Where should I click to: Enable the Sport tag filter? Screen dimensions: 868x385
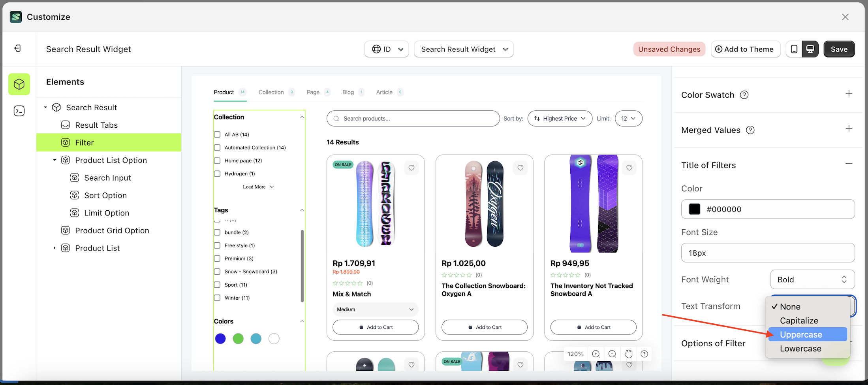click(x=217, y=285)
